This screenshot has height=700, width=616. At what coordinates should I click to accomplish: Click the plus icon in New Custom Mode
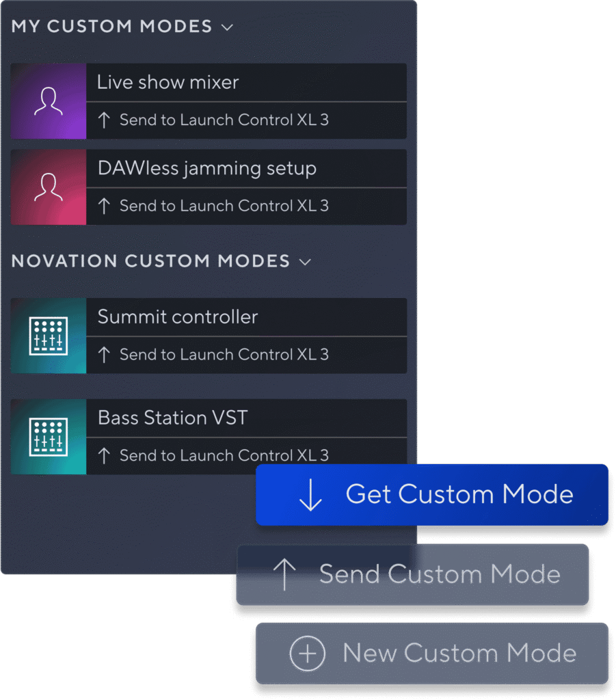click(306, 653)
